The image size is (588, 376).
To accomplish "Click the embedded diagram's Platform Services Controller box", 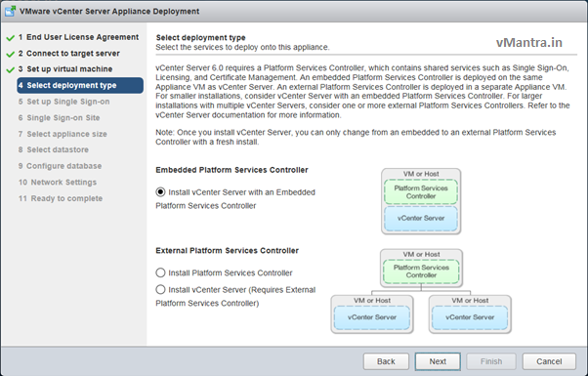I will (x=421, y=191).
